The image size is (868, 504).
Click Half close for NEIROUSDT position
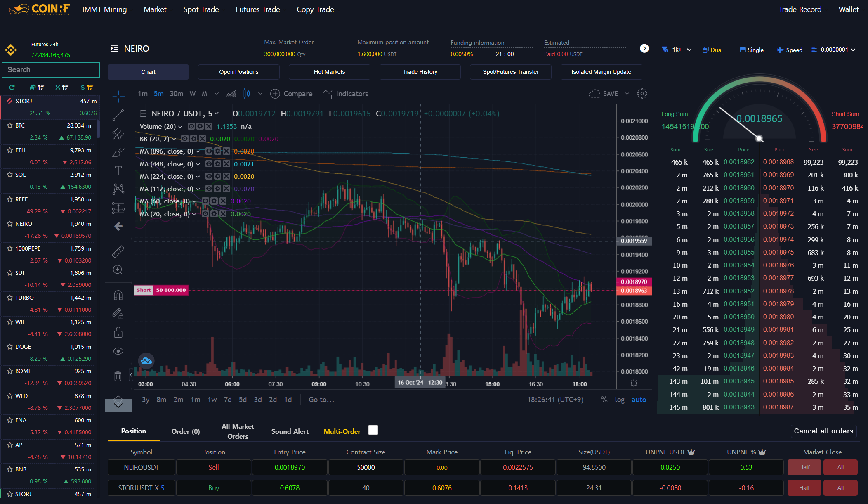coord(804,467)
